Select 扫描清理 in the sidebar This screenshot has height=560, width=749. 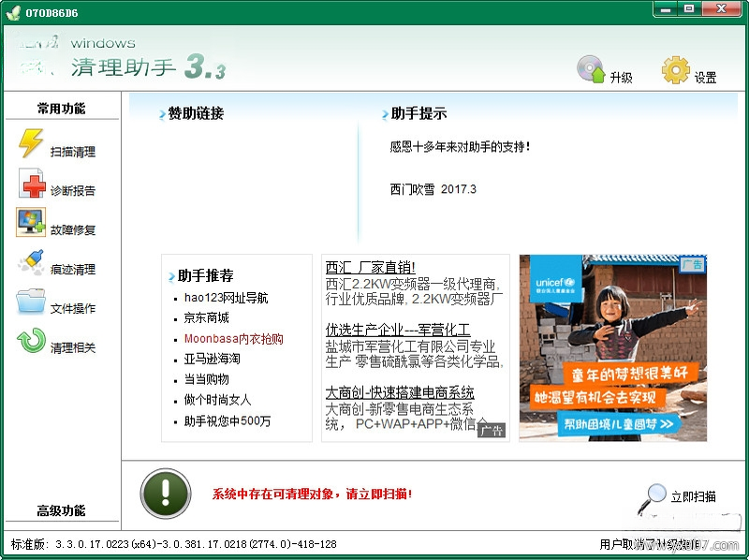[73, 152]
